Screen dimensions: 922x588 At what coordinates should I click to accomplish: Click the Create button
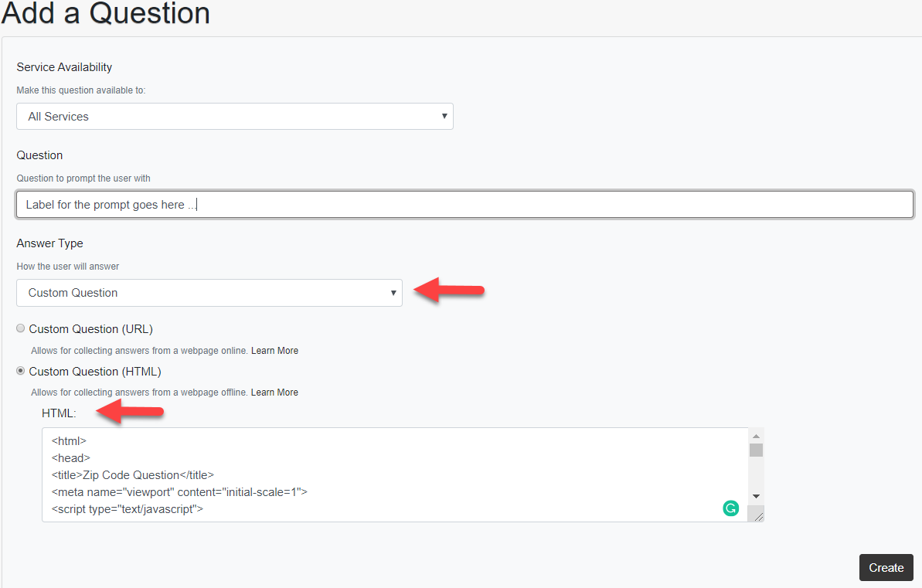pyautogui.click(x=886, y=567)
